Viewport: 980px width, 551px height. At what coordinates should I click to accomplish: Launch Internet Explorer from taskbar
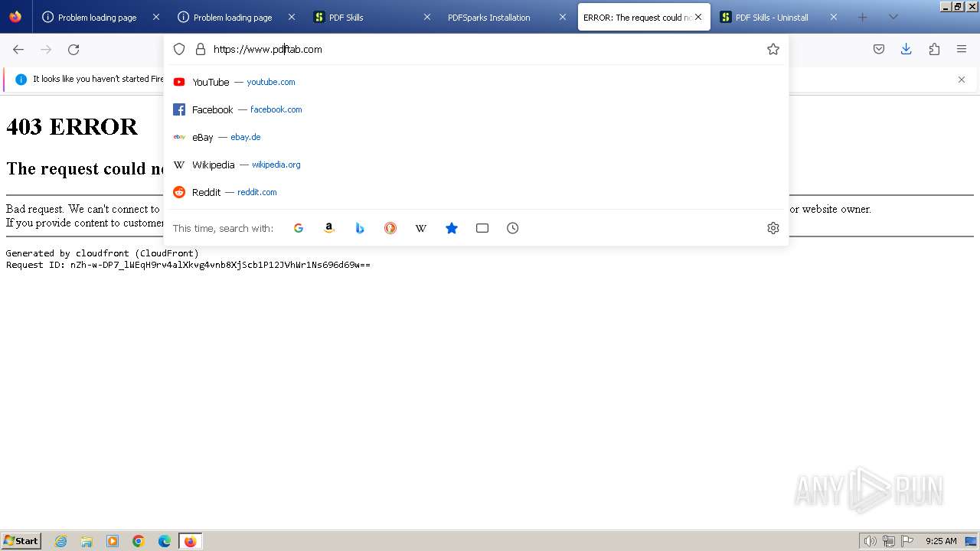tap(61, 541)
